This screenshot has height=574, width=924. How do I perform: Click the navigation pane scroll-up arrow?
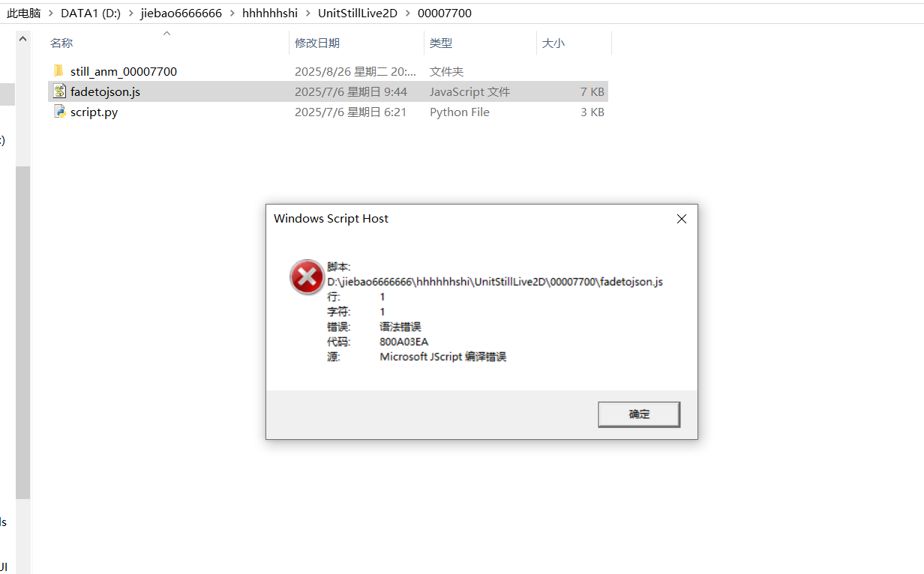pyautogui.click(x=22, y=39)
